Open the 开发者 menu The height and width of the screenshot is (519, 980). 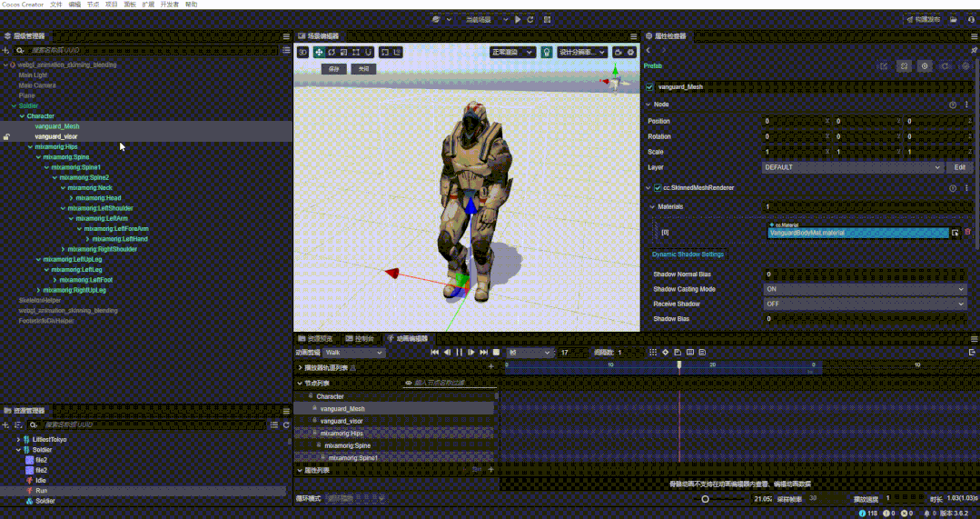pos(169,5)
